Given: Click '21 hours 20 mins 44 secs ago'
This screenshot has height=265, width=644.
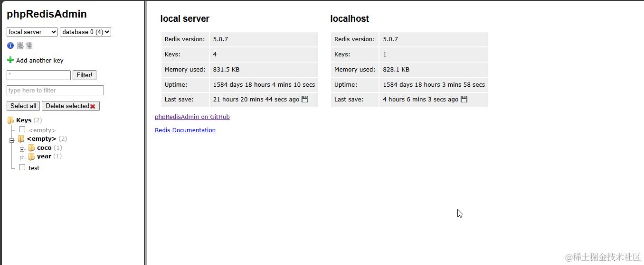Looking at the screenshot, I should pos(256,99).
